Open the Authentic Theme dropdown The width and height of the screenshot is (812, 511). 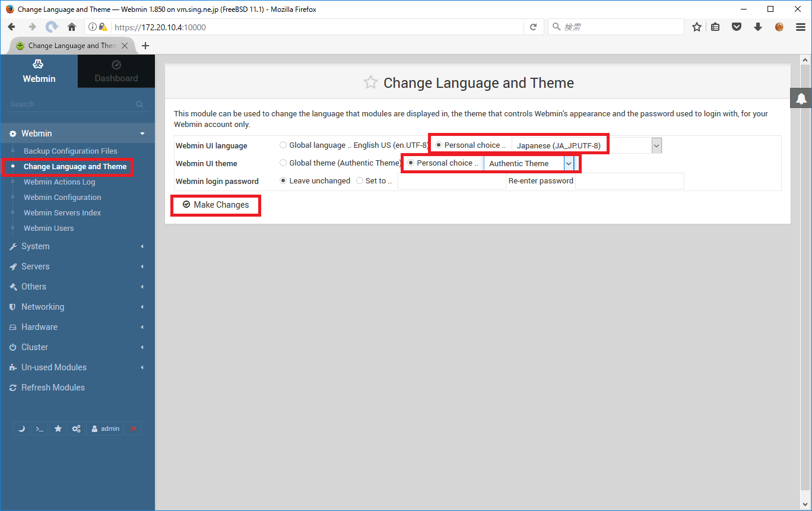click(x=529, y=163)
